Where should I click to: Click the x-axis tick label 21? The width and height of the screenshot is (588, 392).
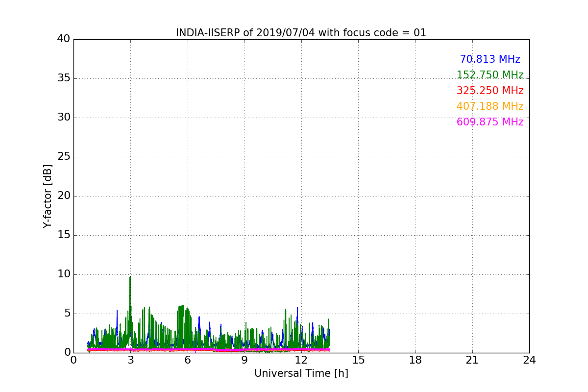[472, 360]
